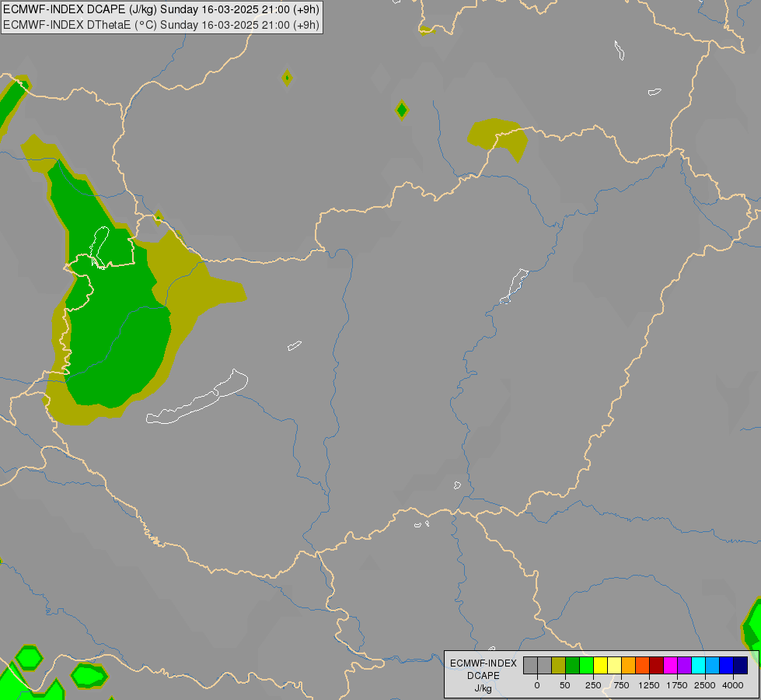This screenshot has width=761, height=700.
Task: Click the light blue legend swatch right of 2500
Action: coord(713,666)
